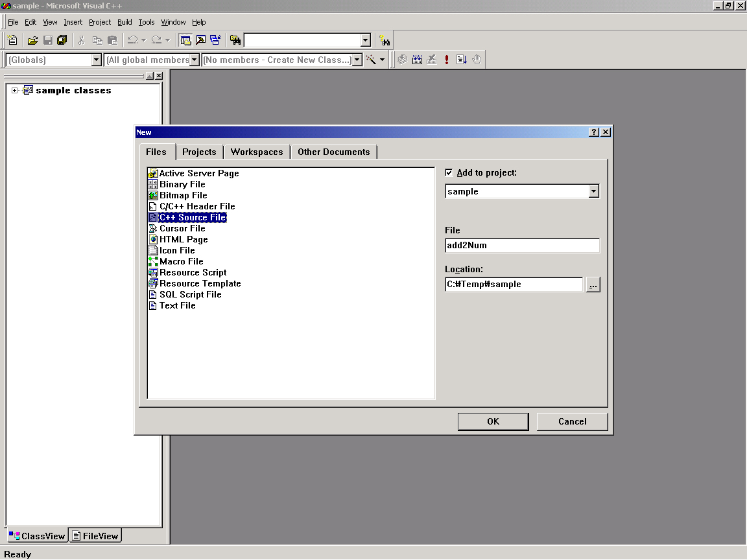Click the Go debug icon

[461, 60]
